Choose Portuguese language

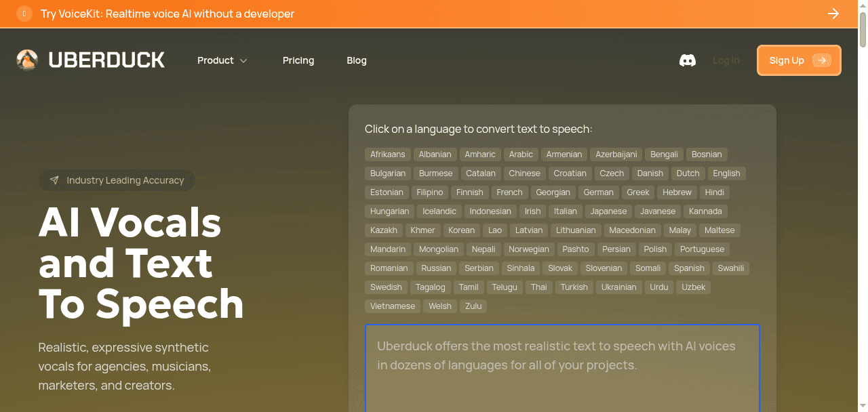click(x=703, y=249)
